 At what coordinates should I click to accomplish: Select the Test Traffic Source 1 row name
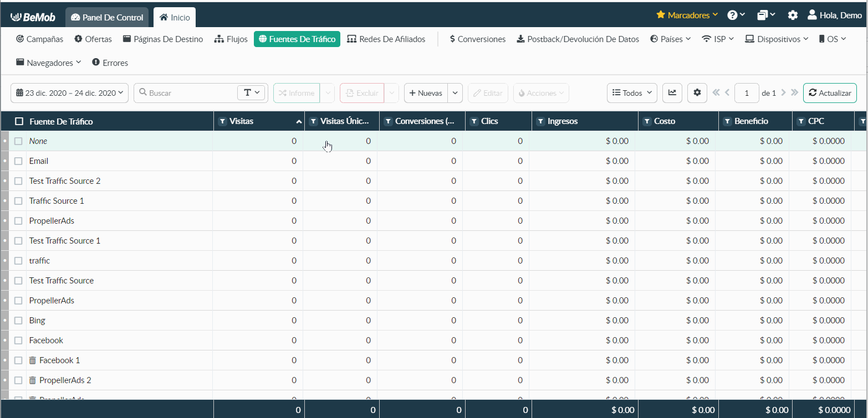(65, 241)
